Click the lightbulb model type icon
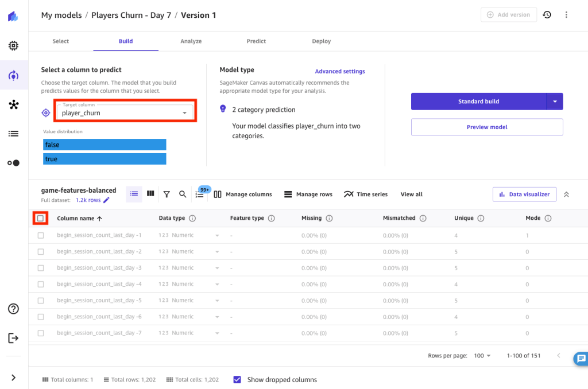The height and width of the screenshot is (389, 588). click(223, 108)
